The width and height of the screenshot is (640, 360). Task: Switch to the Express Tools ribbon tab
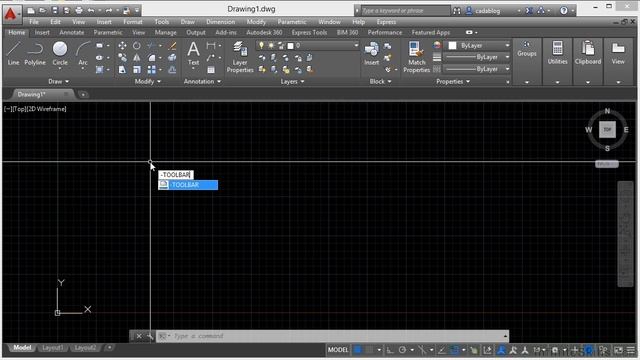(309, 32)
